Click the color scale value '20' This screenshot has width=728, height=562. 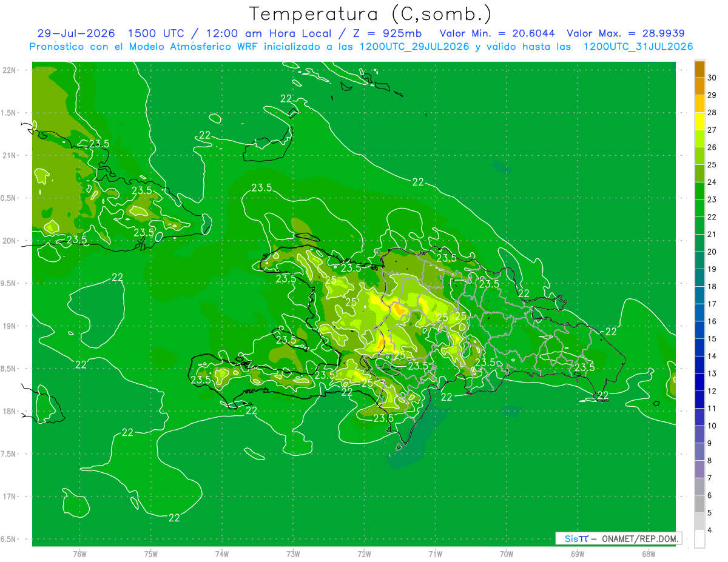pos(713,252)
